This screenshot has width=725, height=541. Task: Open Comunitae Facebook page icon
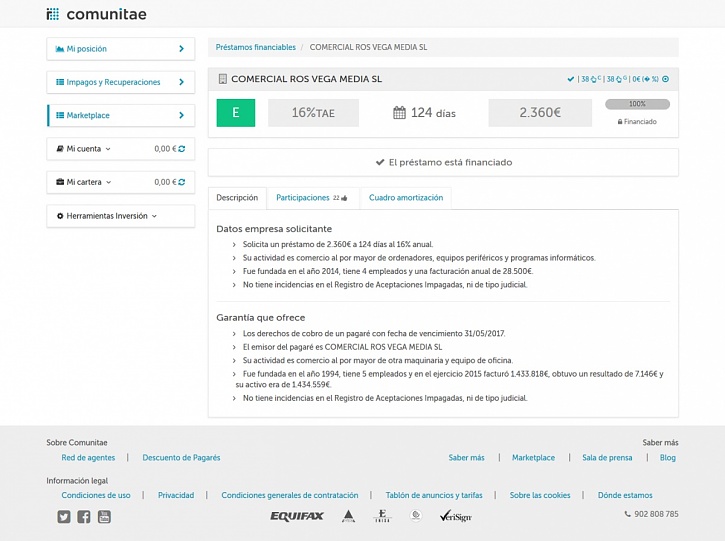(84, 517)
